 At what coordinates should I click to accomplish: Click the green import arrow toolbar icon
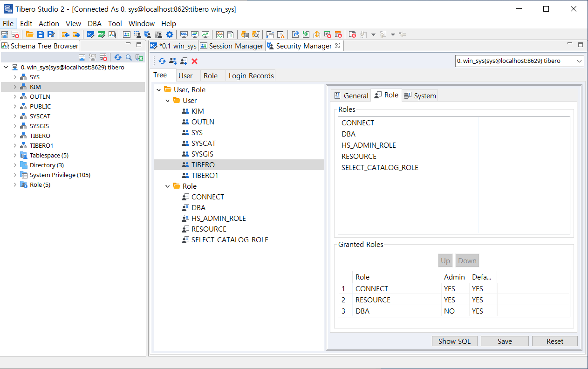tap(306, 34)
